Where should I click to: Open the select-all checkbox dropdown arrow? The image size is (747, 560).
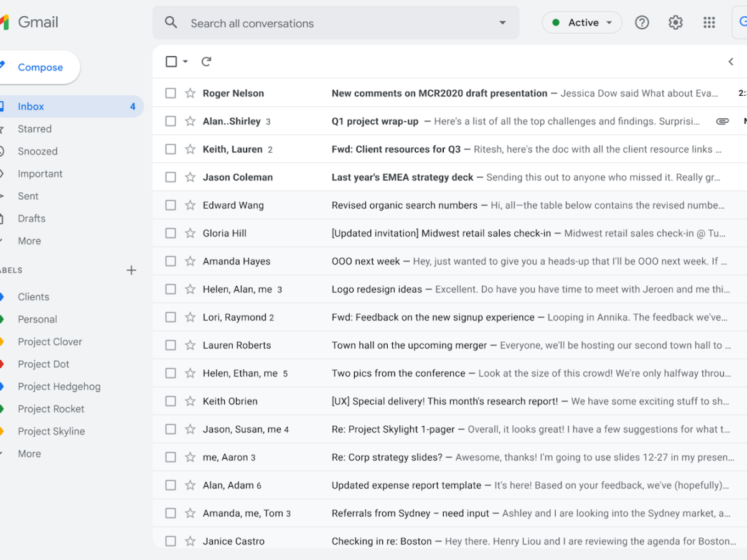tap(186, 62)
